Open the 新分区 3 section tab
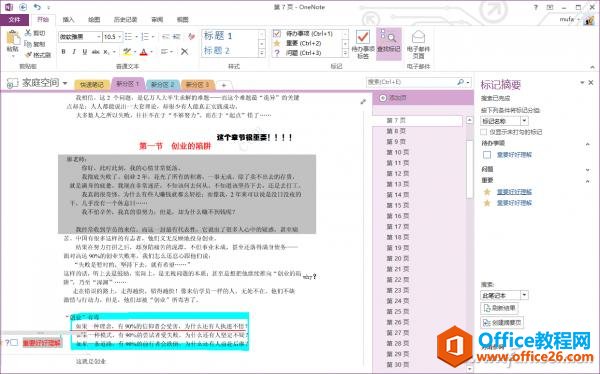 click(x=197, y=84)
